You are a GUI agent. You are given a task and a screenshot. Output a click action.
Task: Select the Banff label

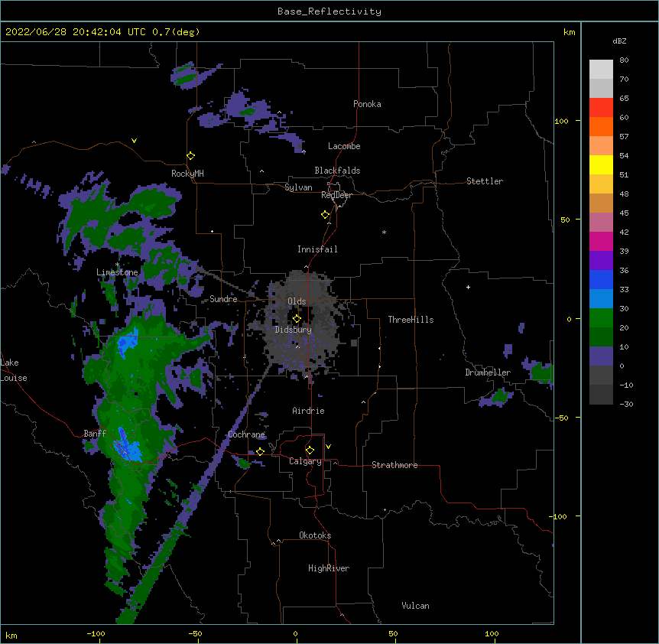(x=95, y=434)
